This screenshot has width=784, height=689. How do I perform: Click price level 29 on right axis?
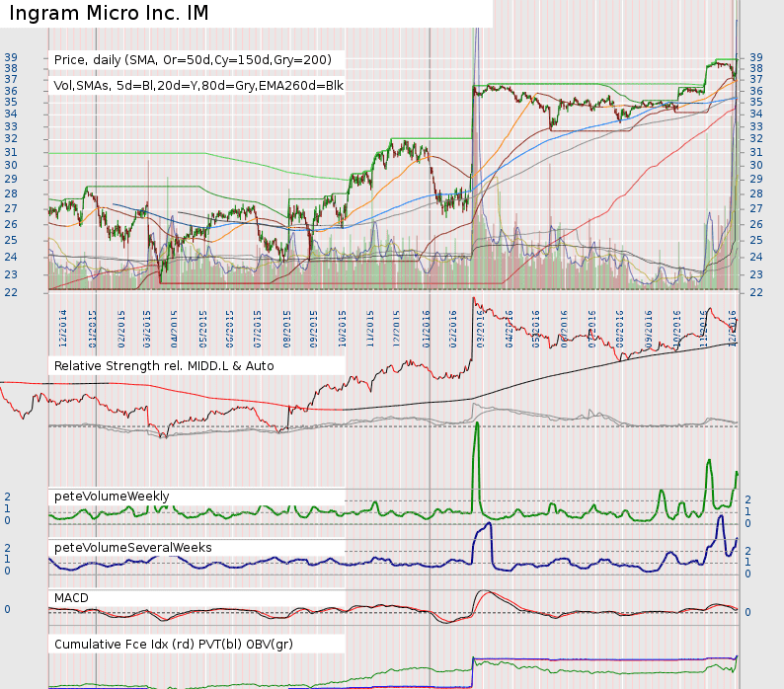click(756, 179)
